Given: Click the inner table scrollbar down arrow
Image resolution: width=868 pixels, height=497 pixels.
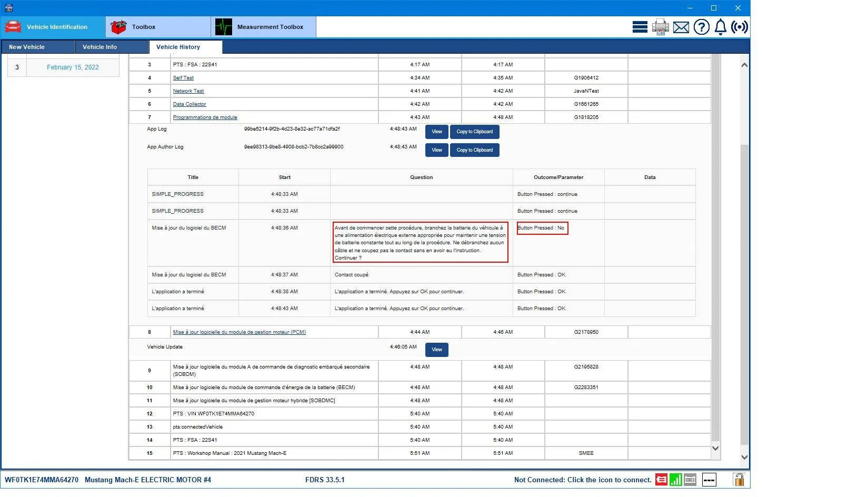Looking at the screenshot, I should (x=715, y=449).
